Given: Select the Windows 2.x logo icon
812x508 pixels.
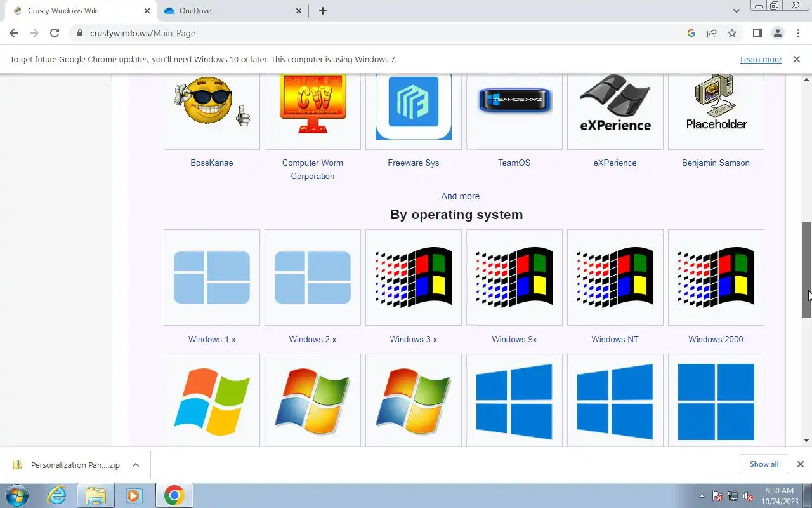Looking at the screenshot, I should point(313,277).
